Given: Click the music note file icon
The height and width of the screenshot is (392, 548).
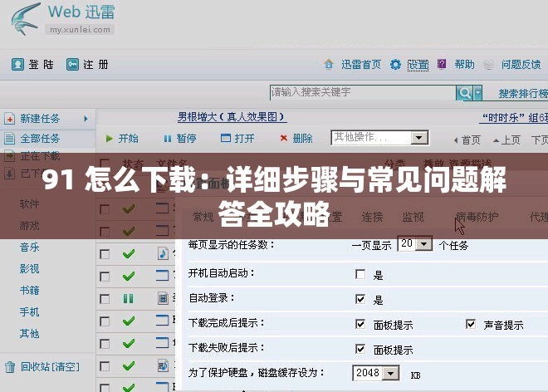Looking at the screenshot, I should [163, 253].
